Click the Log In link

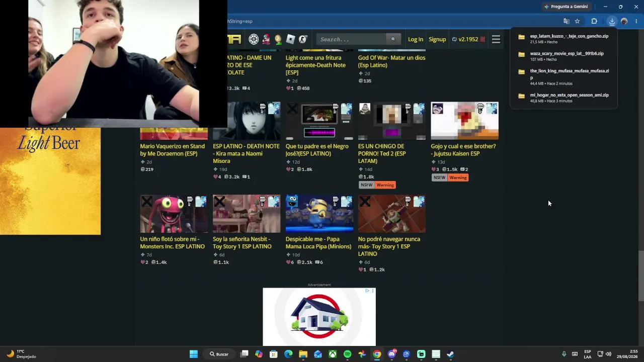pyautogui.click(x=416, y=39)
